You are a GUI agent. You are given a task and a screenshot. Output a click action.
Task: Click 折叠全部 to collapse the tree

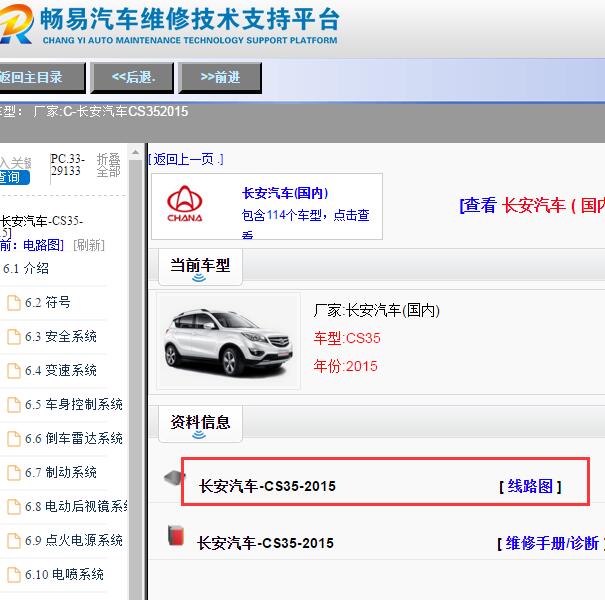[108, 165]
